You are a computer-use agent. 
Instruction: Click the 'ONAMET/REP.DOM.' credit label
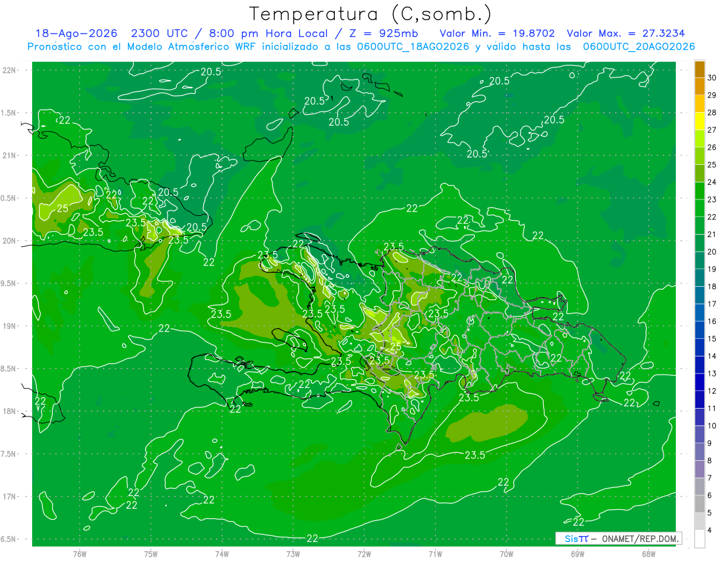pyautogui.click(x=640, y=538)
